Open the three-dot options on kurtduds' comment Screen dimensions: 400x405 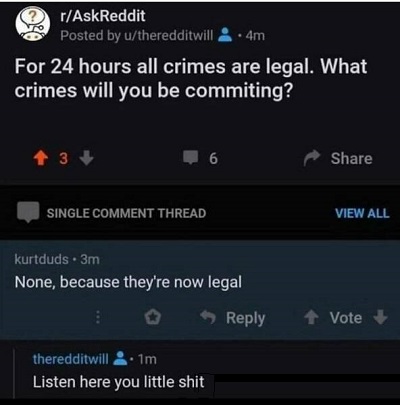(98, 318)
